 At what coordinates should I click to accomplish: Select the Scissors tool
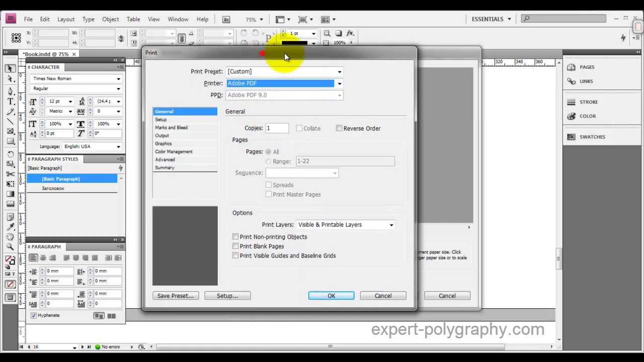point(10,173)
